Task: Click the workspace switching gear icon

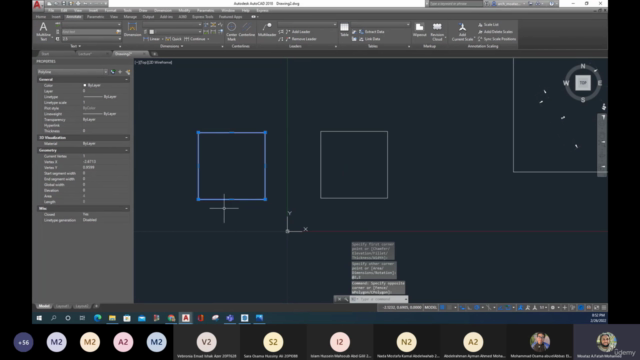Action: click(553, 307)
